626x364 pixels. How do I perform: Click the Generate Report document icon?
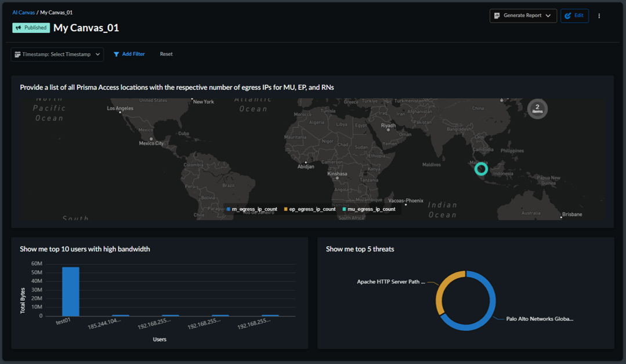497,16
